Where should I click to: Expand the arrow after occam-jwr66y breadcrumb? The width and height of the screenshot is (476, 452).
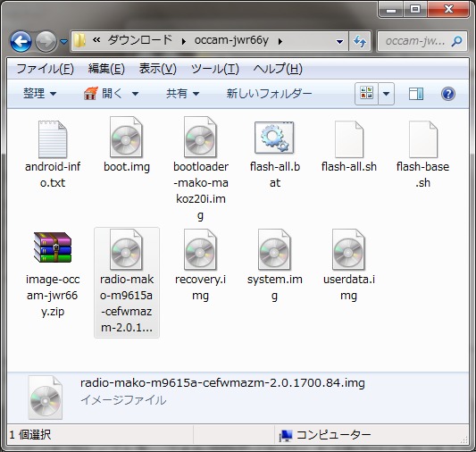pos(280,41)
